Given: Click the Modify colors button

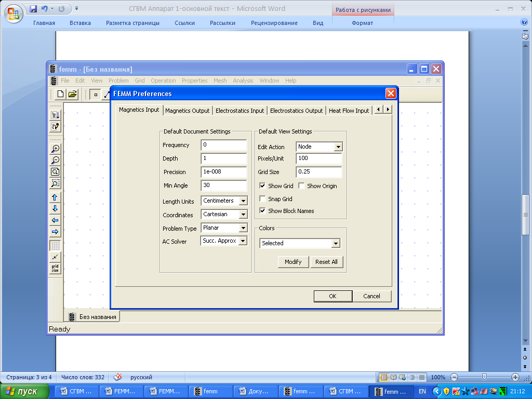Looking at the screenshot, I should 293,262.
